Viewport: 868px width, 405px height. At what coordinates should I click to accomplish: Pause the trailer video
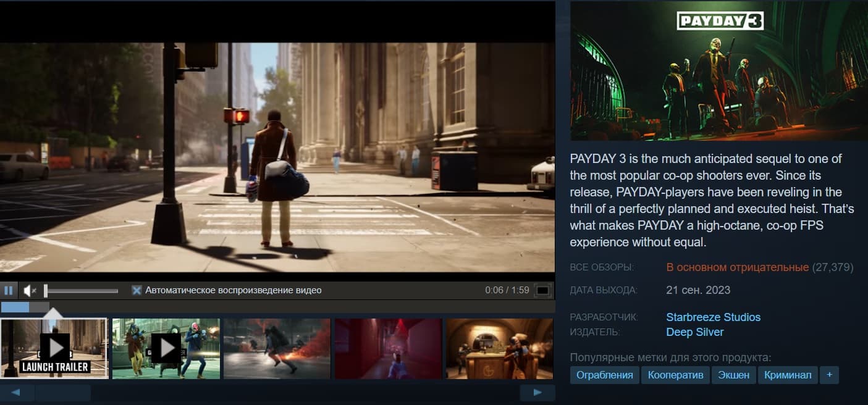tap(9, 290)
